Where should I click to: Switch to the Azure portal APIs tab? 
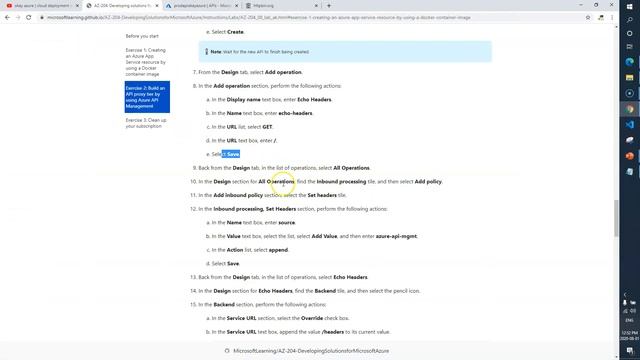201,6
